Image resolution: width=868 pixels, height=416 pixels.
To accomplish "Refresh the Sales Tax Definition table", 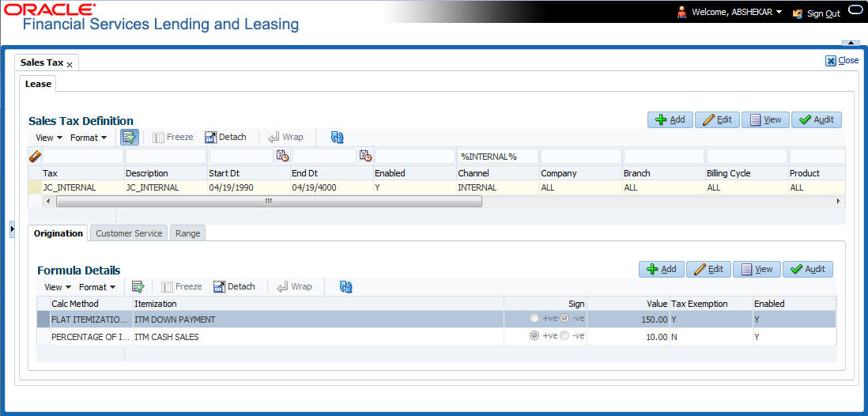I will pyautogui.click(x=337, y=138).
